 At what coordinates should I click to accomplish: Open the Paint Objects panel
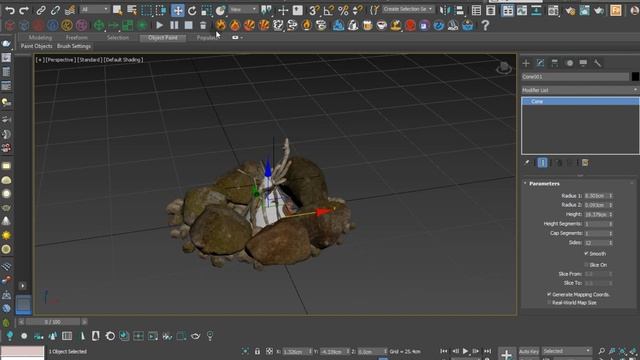coord(37,46)
